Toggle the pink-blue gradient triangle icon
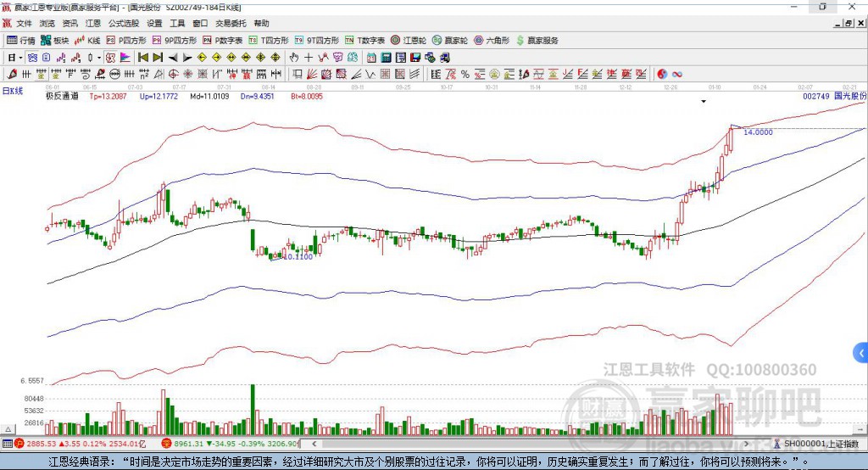The image size is (868, 470). pos(125,57)
